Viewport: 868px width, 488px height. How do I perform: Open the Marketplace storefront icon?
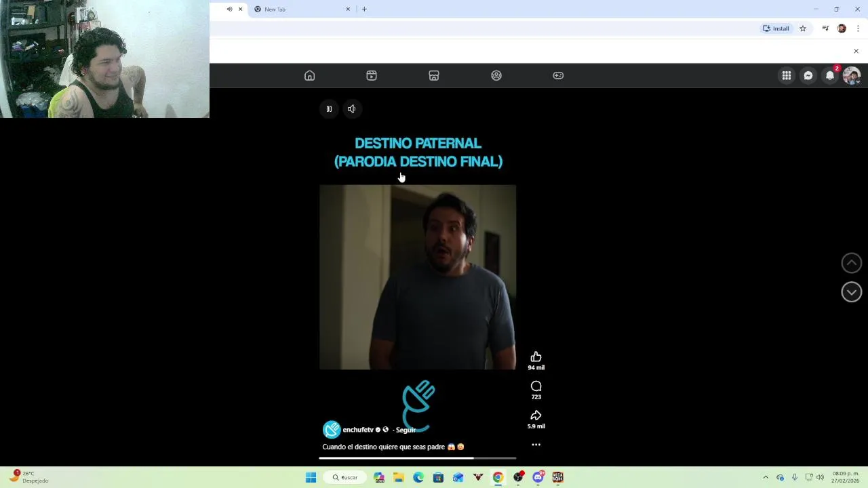[434, 75]
